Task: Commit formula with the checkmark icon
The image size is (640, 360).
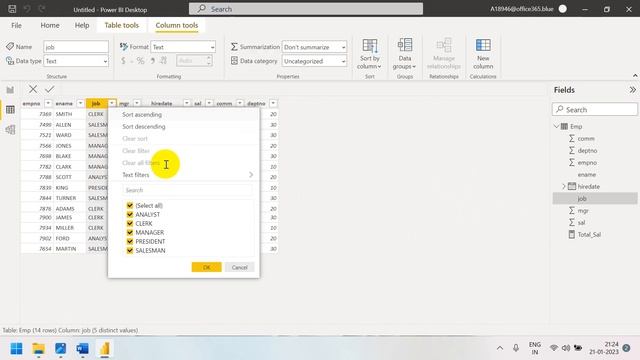Action: click(x=49, y=89)
